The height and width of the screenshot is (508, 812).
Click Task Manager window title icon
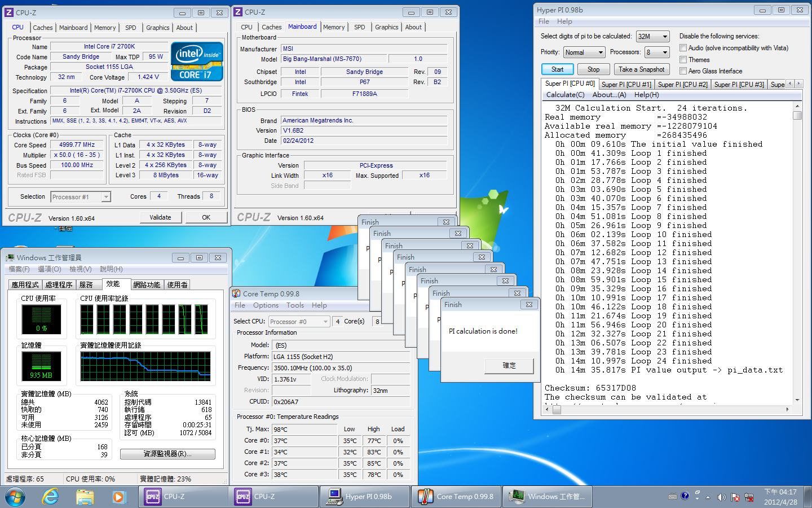[10, 257]
